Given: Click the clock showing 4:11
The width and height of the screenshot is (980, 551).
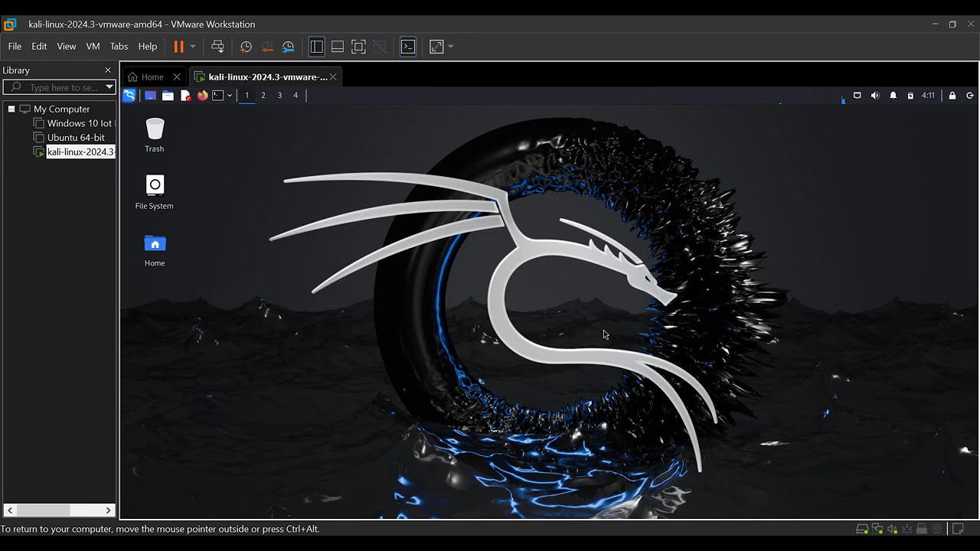Looking at the screenshot, I should (928, 96).
